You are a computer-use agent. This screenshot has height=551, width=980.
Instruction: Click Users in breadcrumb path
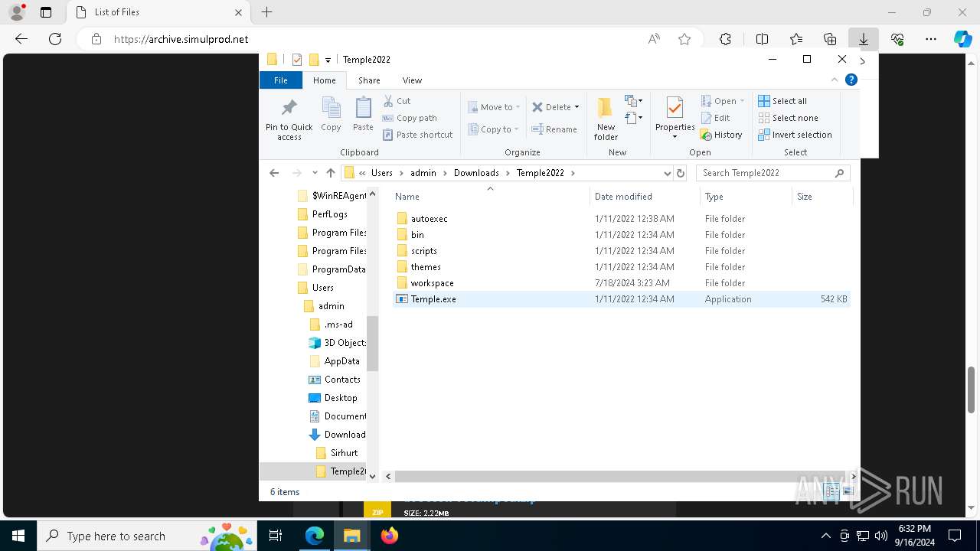(x=382, y=173)
